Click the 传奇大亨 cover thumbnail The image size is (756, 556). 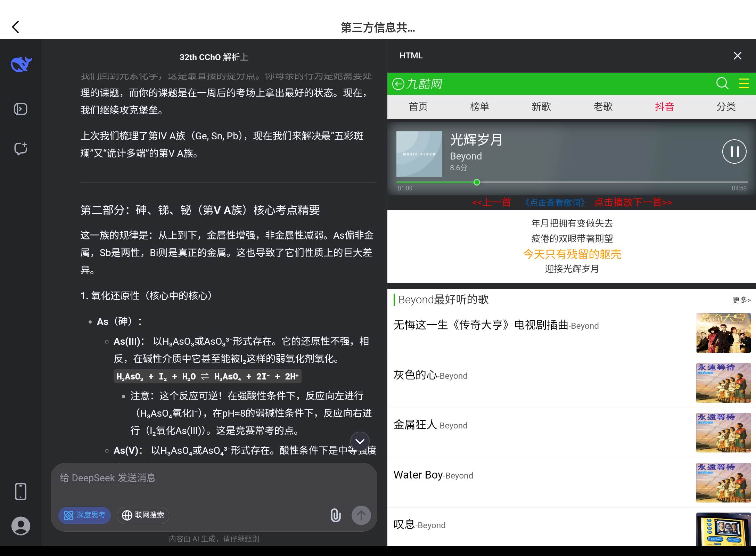coord(723,333)
